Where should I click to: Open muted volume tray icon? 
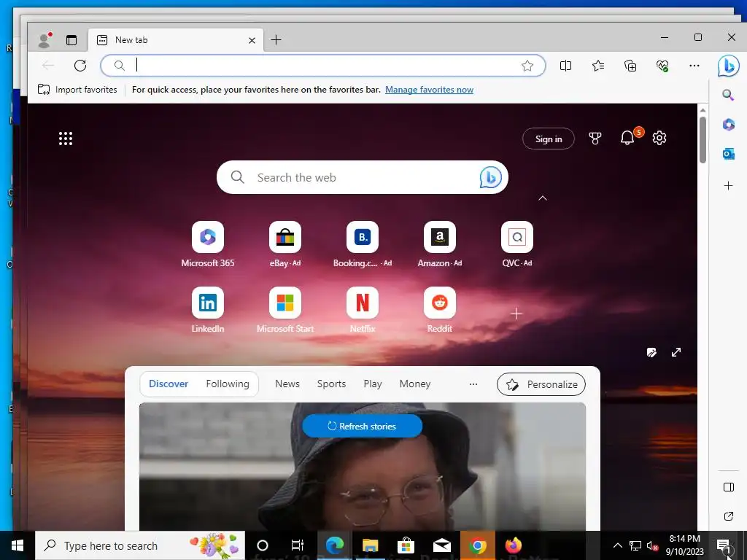[651, 545]
